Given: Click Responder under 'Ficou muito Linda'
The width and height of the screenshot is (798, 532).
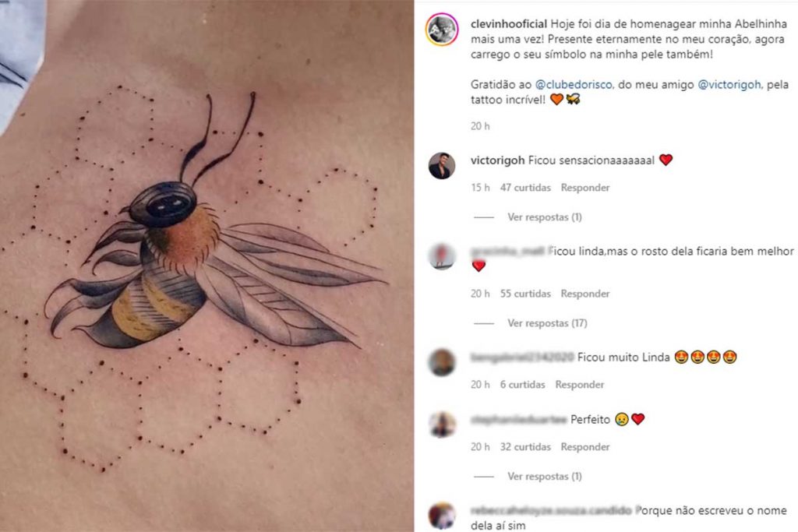Looking at the screenshot, I should tap(579, 385).
